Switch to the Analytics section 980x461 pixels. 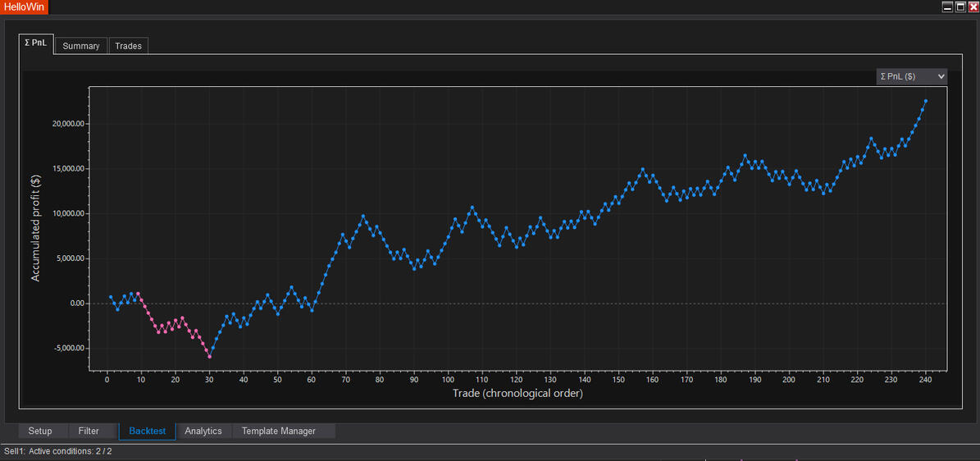(203, 431)
